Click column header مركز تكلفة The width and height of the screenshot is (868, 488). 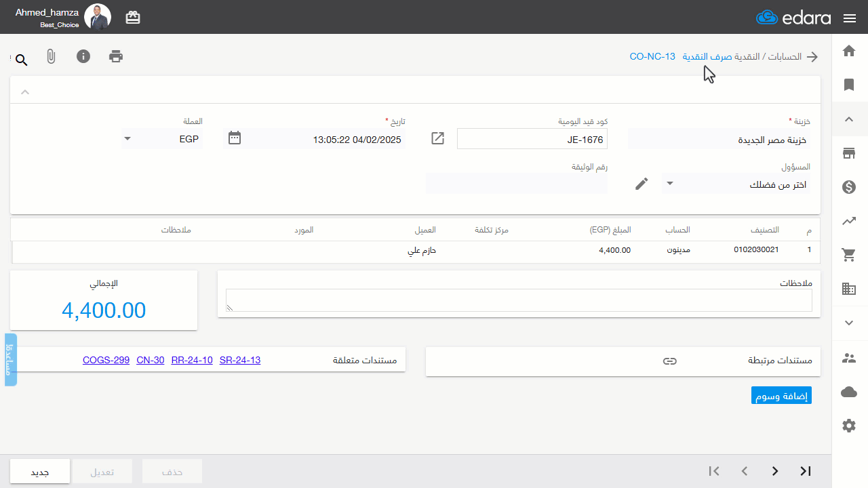click(x=492, y=230)
